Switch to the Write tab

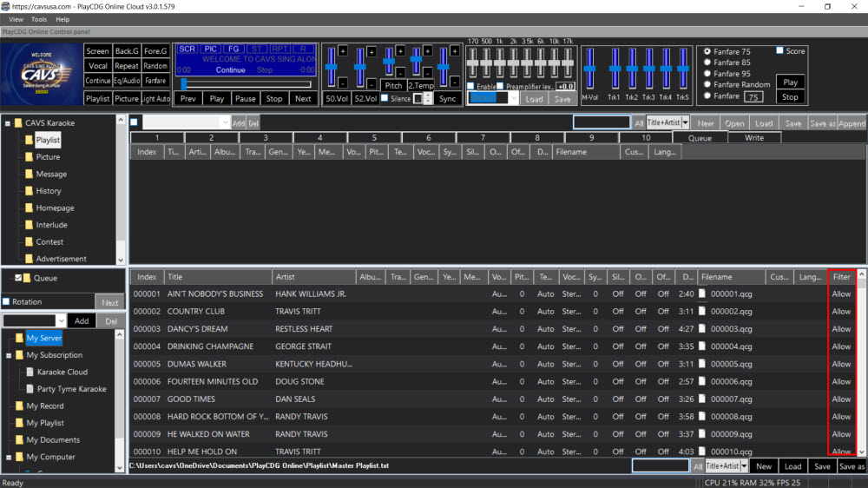pyautogui.click(x=754, y=138)
